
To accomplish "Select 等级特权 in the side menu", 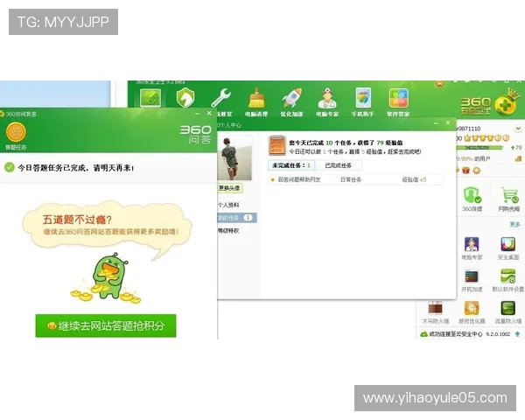I will tap(228, 231).
